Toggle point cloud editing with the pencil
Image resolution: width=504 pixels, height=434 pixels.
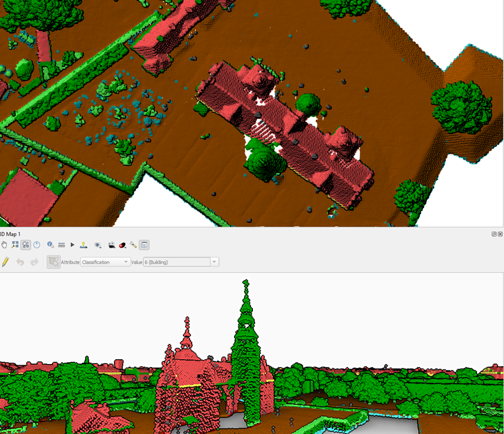tap(5, 262)
